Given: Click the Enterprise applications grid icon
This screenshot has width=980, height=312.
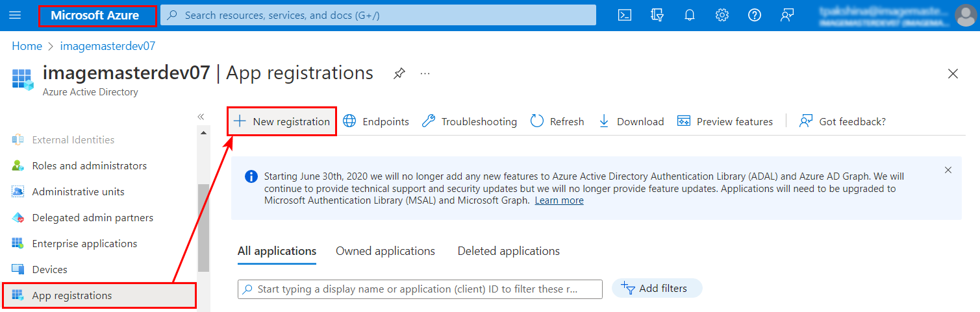Looking at the screenshot, I should tap(18, 243).
